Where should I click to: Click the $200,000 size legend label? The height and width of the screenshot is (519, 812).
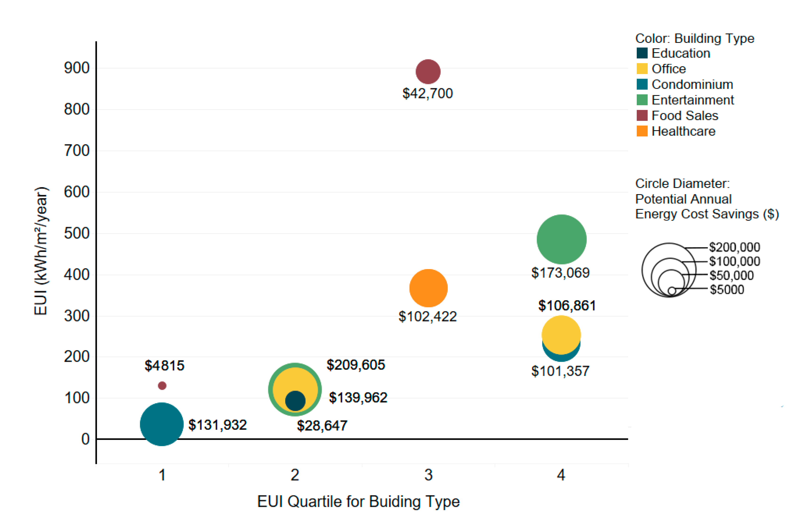point(734,247)
